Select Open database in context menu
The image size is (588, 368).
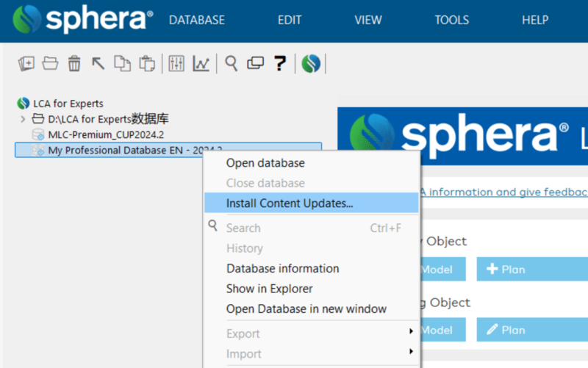coord(265,163)
